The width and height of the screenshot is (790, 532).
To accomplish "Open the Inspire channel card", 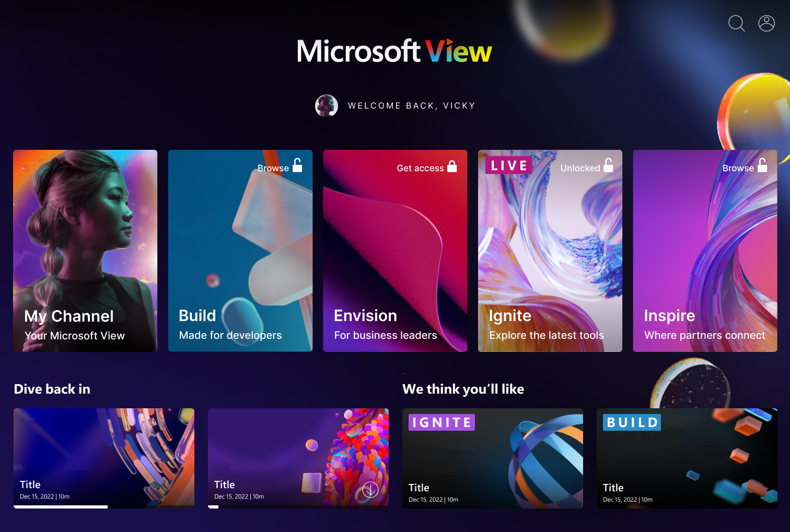I will [x=705, y=251].
